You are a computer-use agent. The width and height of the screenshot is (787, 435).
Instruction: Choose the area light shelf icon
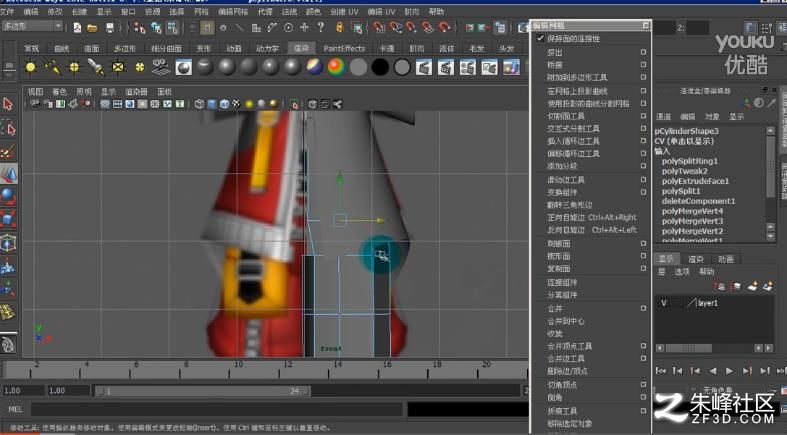pos(118,67)
